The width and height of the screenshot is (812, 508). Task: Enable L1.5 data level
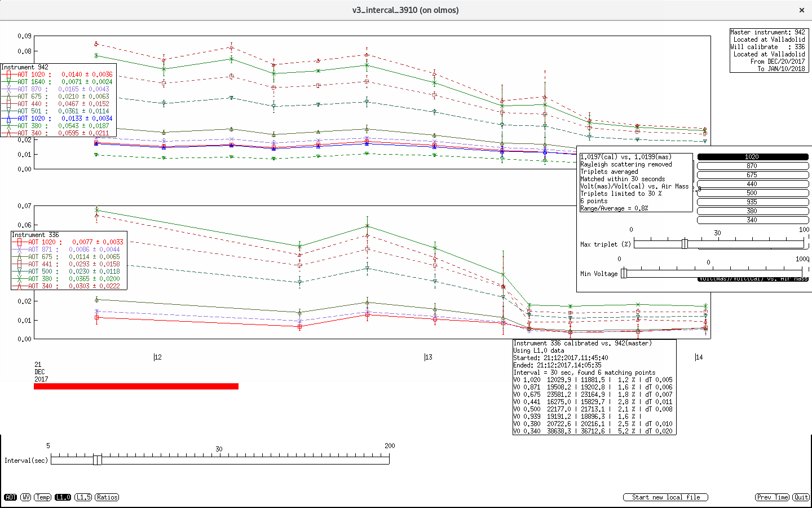pyautogui.click(x=83, y=497)
